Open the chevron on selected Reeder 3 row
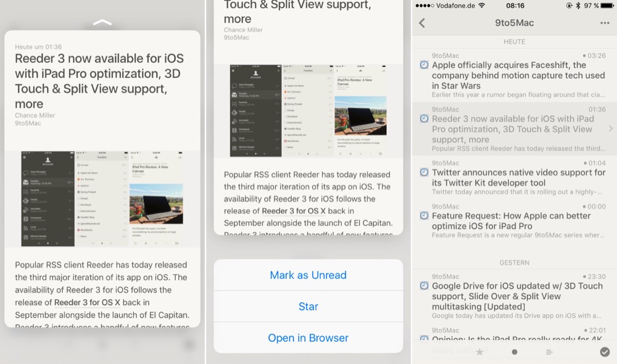This screenshot has height=364, width=617. click(610, 129)
